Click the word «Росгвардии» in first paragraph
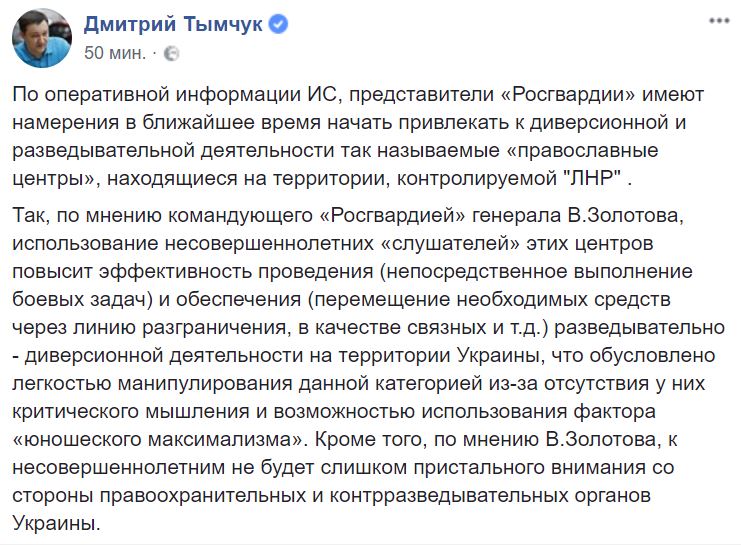This screenshot has width=741, height=545. pyautogui.click(x=568, y=95)
